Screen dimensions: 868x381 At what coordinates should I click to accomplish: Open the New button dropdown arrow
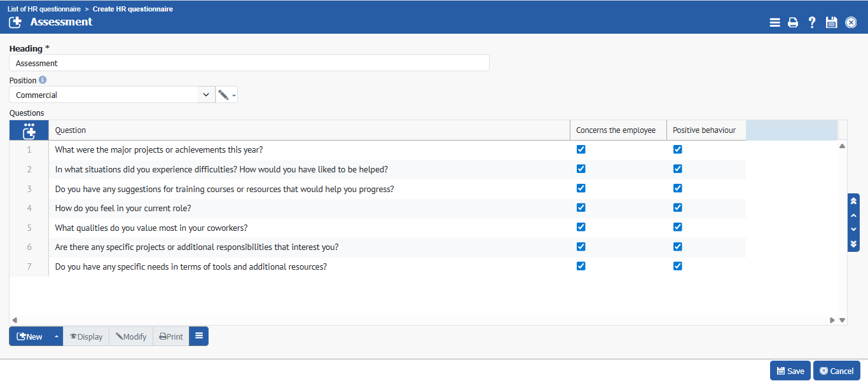pyautogui.click(x=56, y=336)
